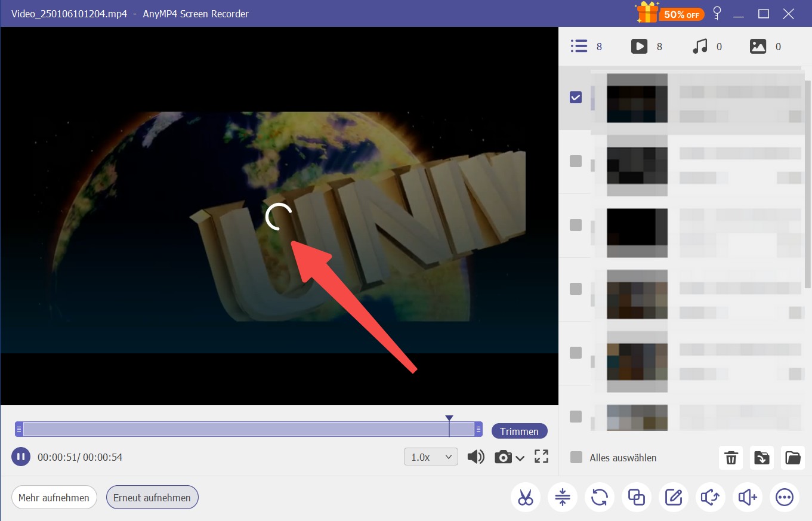Click the import file icon
This screenshot has width=812, height=521.
(x=762, y=458)
